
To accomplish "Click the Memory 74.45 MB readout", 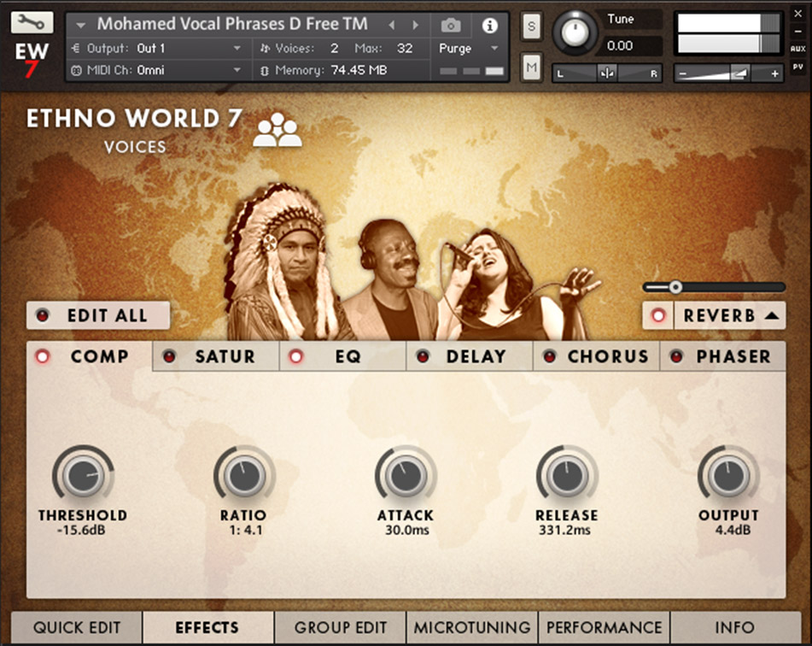I will [x=359, y=70].
